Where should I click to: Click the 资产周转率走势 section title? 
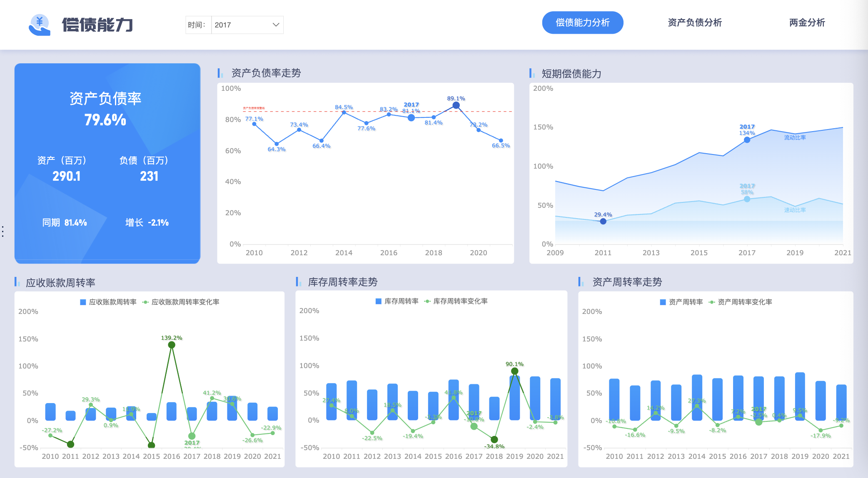tap(627, 282)
